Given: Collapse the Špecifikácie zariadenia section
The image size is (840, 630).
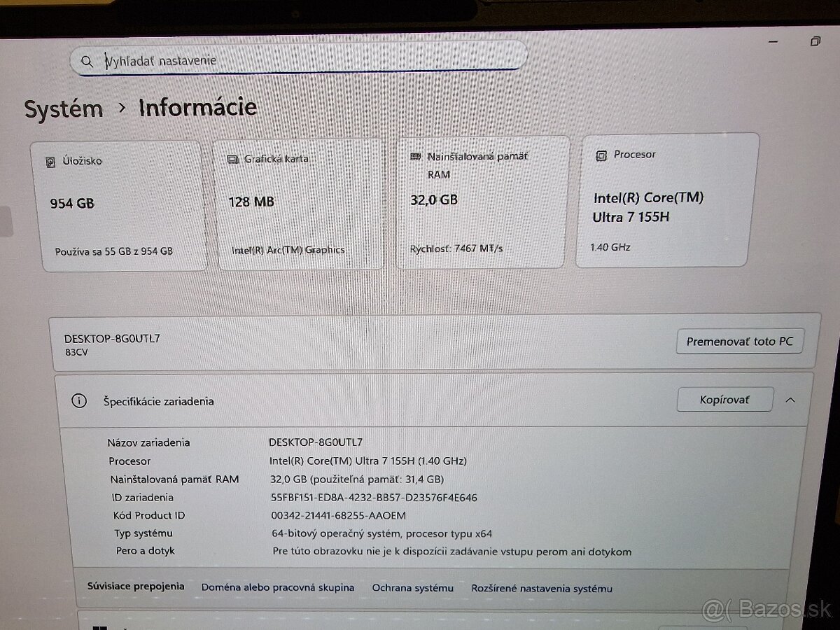Looking at the screenshot, I should [x=790, y=400].
